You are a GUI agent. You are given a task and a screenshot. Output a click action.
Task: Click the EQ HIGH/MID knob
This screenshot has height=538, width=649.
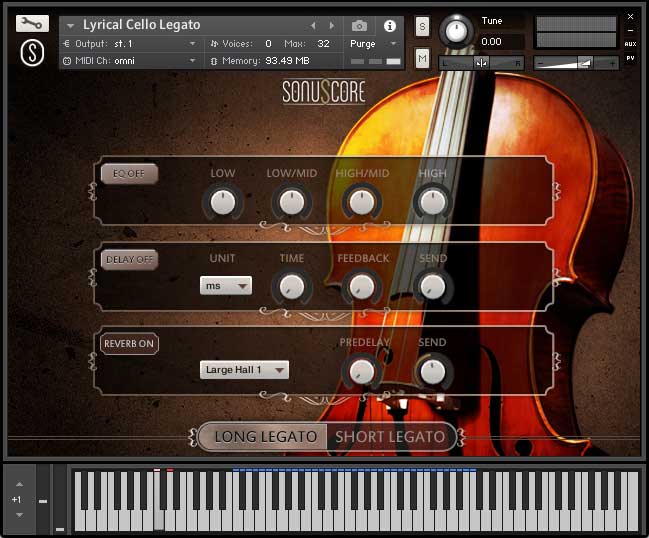click(x=361, y=202)
